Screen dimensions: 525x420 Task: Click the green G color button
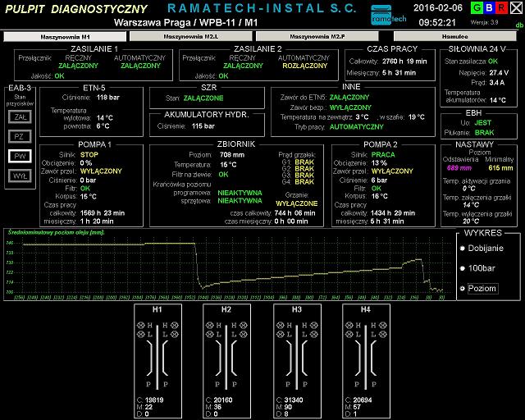click(477, 7)
